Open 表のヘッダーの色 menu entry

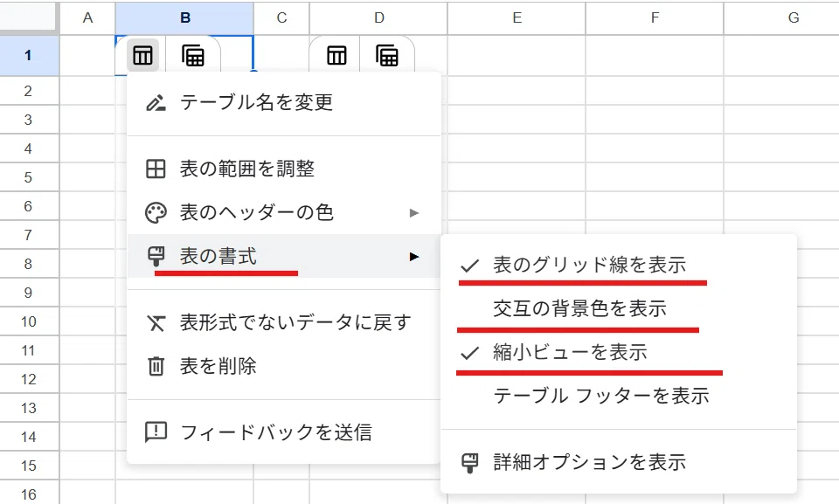coord(284,213)
